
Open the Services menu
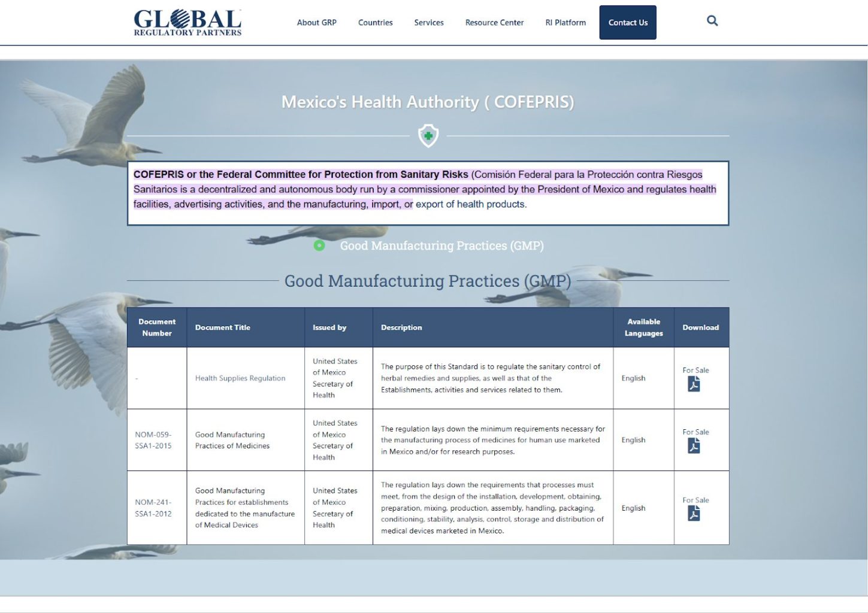(429, 23)
